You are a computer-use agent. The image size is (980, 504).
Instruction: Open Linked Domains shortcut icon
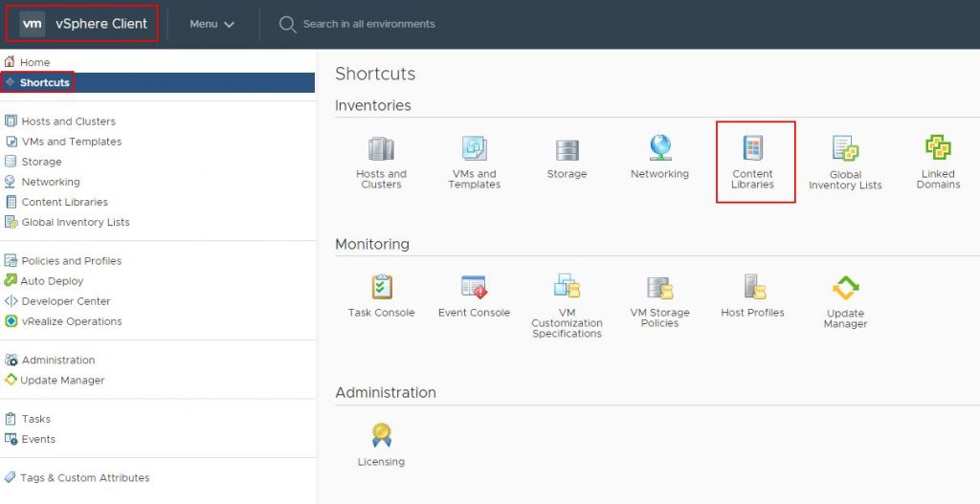(938, 148)
